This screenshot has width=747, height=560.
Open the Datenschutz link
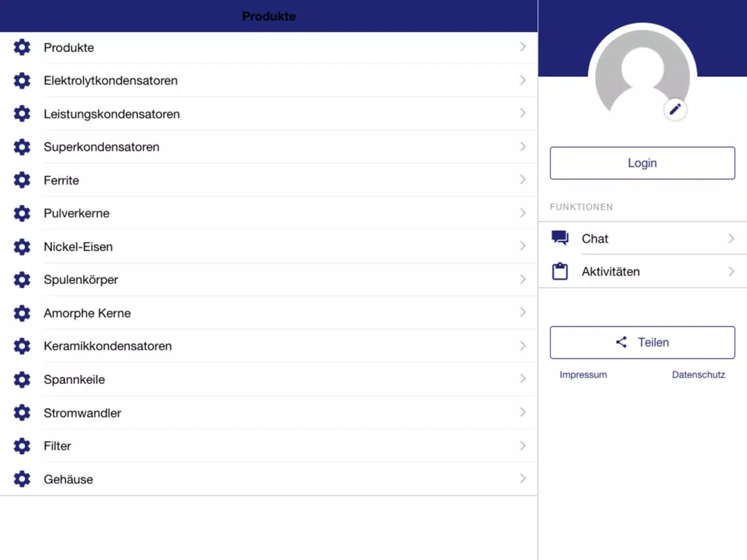point(698,375)
